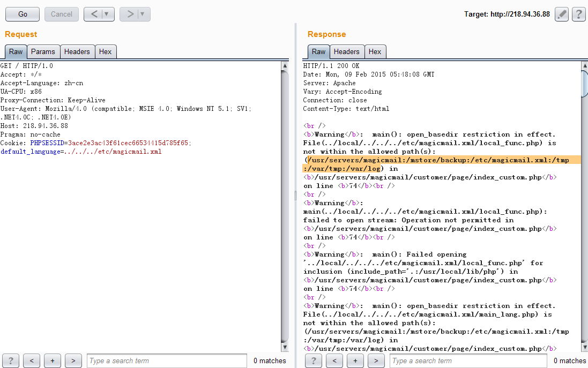Click the ../../../etc/magicmail.xml cookie value

coord(113,152)
